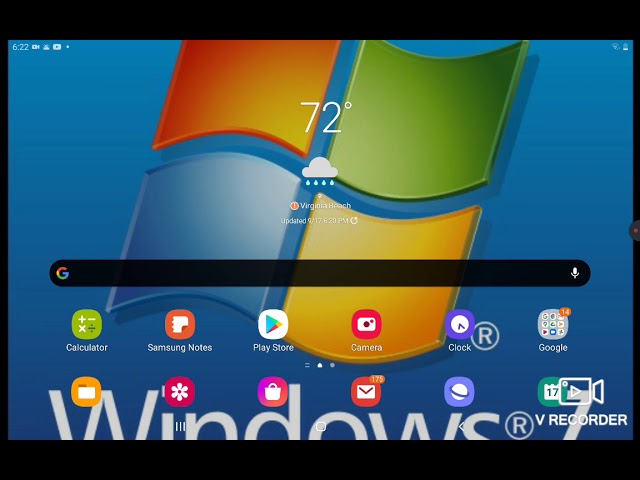Open My Files folder icon in dock
The width and height of the screenshot is (640, 480).
tap(87, 392)
